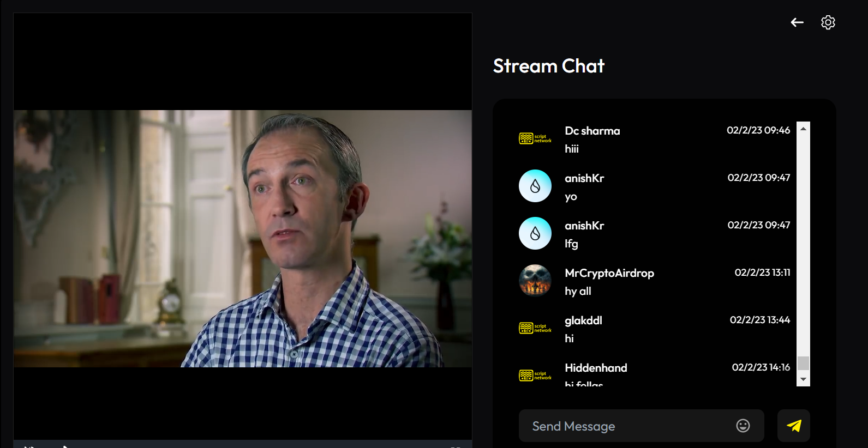Click the chat scrollbar down arrow
The image size is (868, 448).
click(x=803, y=379)
